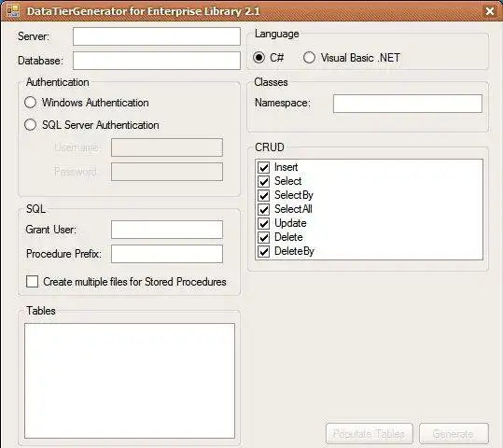Click the Generate button
The height and width of the screenshot is (448, 503).
[x=454, y=434]
